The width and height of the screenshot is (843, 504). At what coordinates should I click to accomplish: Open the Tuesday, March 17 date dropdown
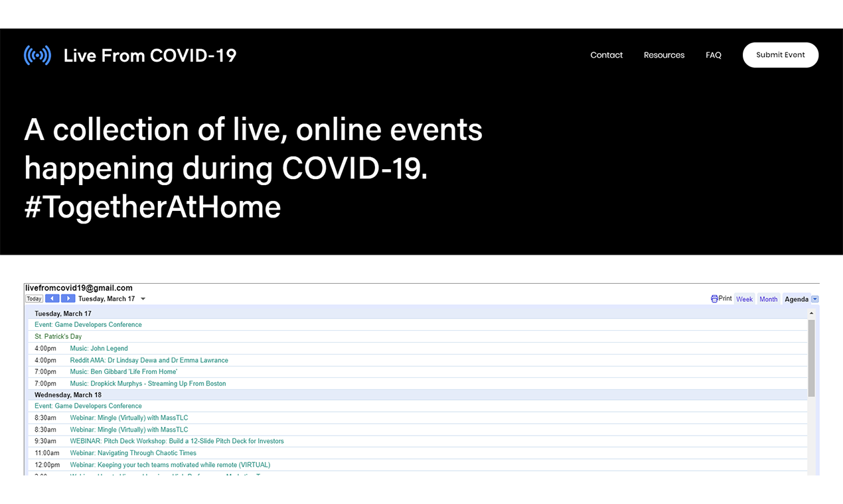(143, 298)
